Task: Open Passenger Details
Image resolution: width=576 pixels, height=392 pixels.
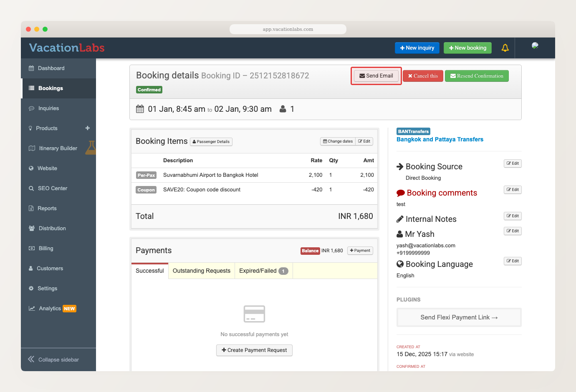Action: point(211,142)
